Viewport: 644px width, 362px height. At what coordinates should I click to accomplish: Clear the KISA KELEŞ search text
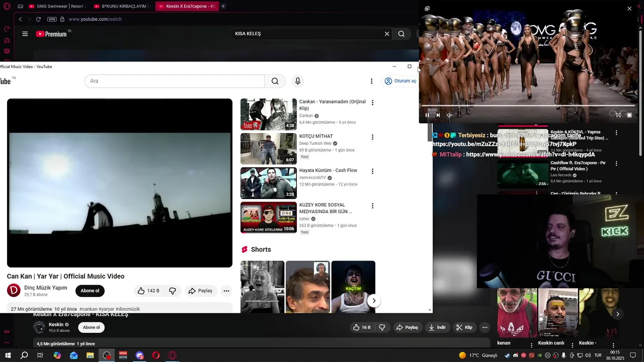(x=387, y=34)
